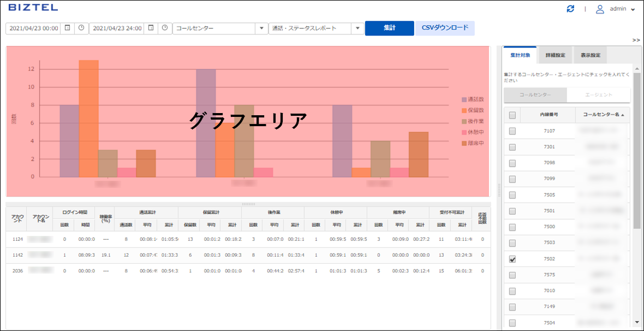This screenshot has width=644, height=331.
Task: Click table row for account 1142
Action: [x=248, y=255]
